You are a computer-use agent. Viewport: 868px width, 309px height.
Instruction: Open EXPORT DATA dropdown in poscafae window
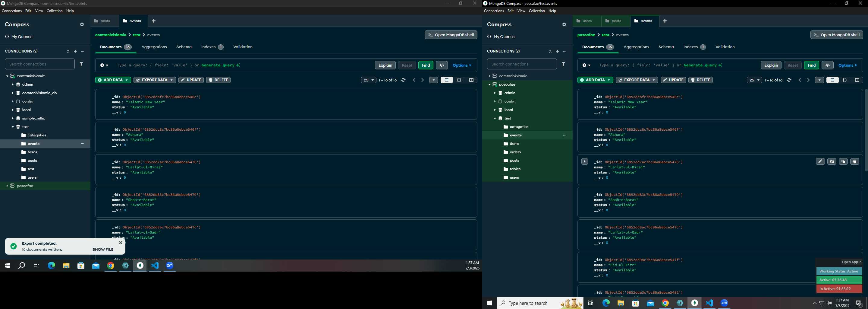click(637, 80)
